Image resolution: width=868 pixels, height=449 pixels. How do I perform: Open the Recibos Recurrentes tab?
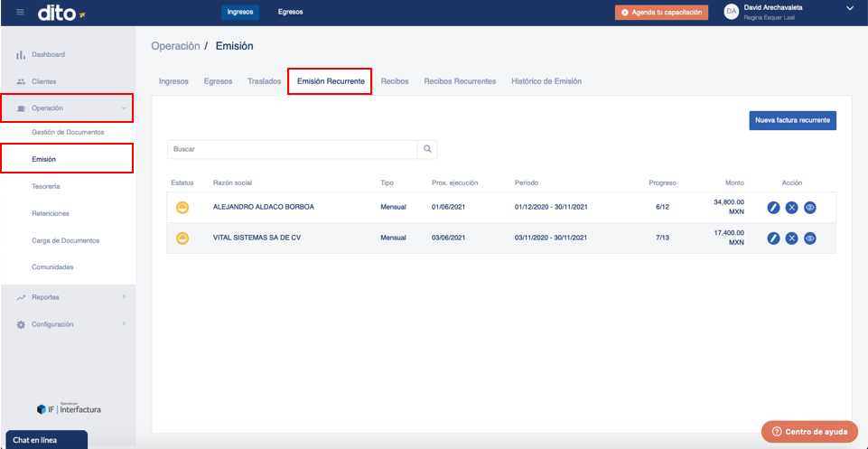tap(460, 81)
